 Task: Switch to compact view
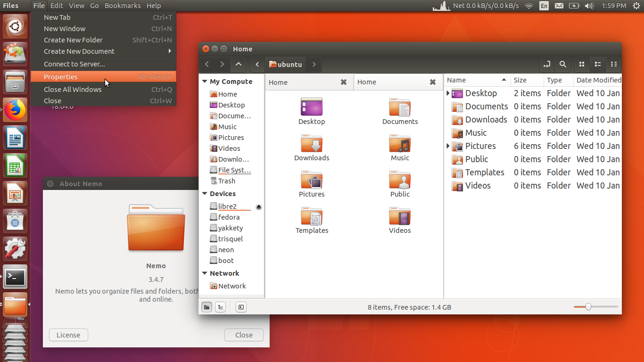coord(613,64)
